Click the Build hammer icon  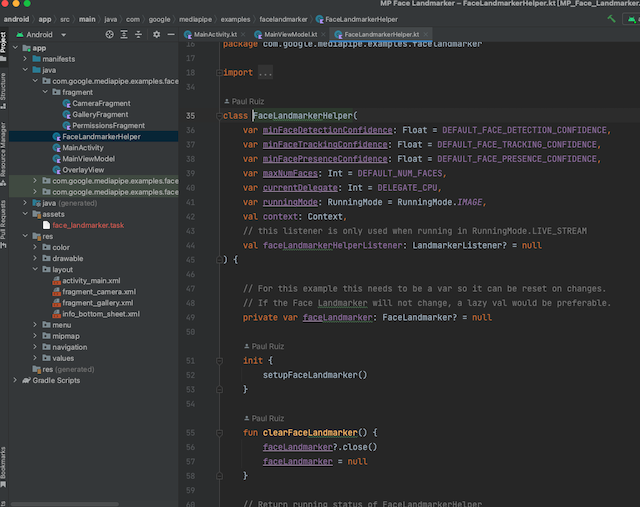point(612,18)
